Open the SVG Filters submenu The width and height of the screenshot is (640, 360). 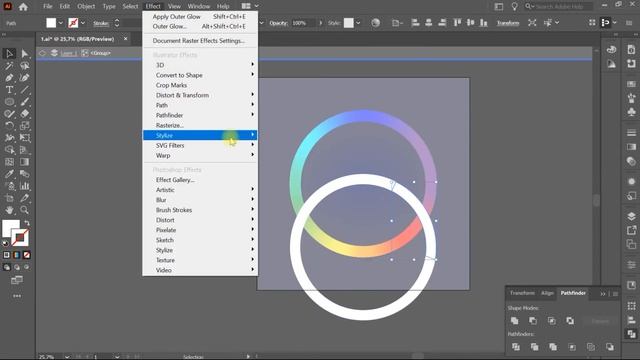click(x=200, y=145)
